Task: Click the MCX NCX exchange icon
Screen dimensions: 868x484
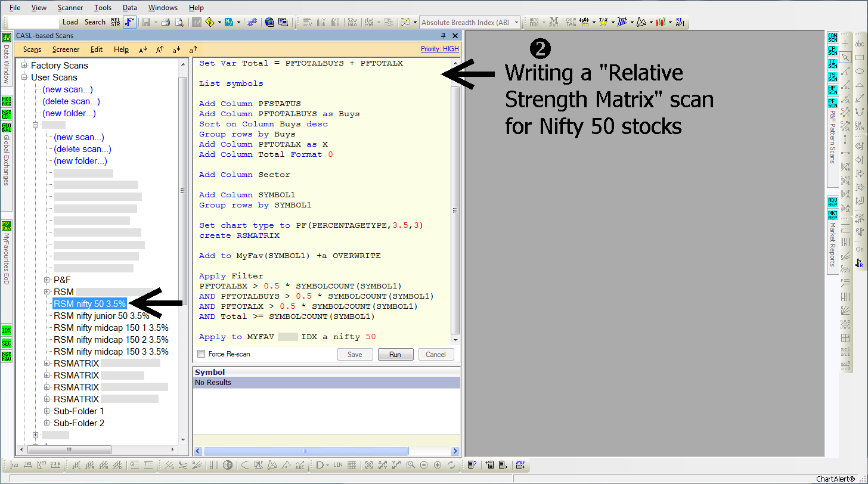Action: 7,100
